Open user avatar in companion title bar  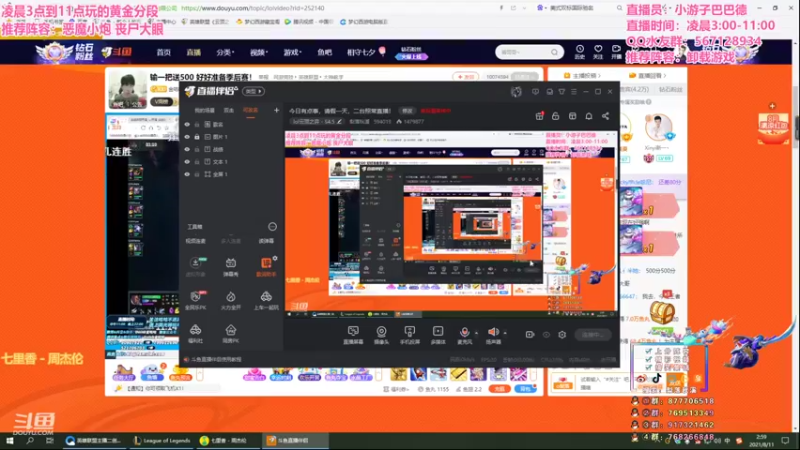(x=516, y=91)
